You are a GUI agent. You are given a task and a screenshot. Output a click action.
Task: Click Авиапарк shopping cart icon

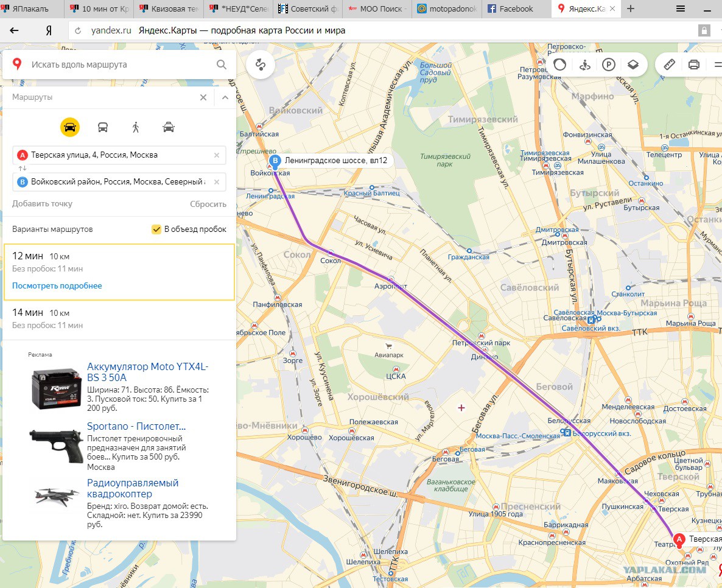click(x=389, y=346)
